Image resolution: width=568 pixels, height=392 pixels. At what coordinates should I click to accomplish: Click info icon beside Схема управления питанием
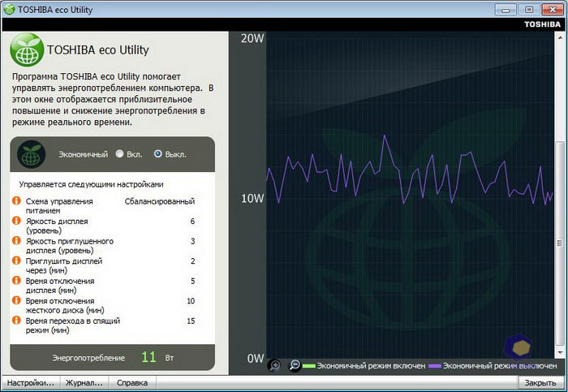tap(15, 201)
